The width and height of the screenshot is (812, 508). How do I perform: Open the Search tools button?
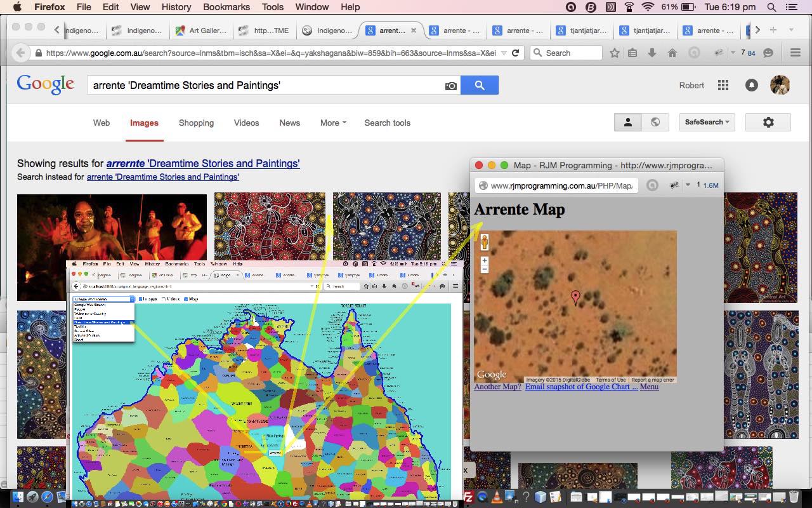pos(388,123)
